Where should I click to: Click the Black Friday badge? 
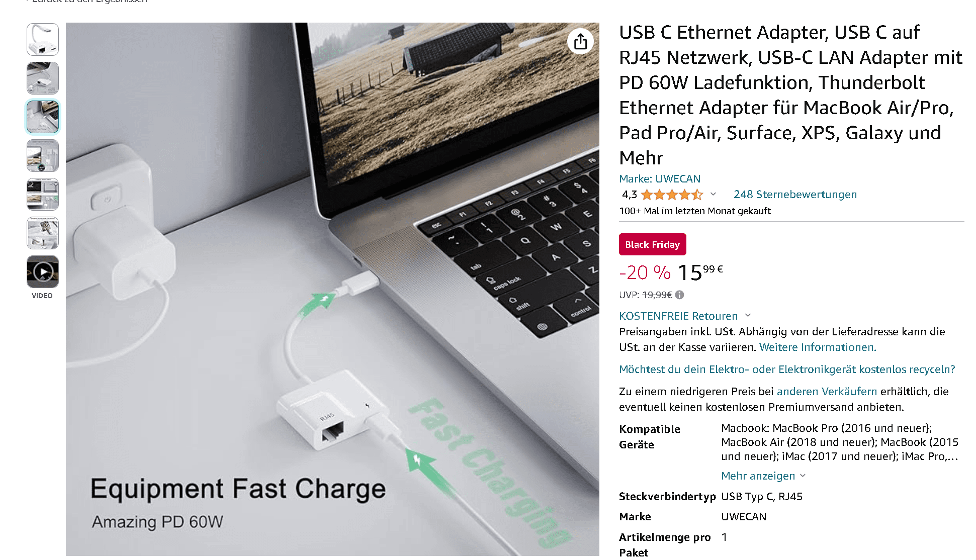[652, 244]
